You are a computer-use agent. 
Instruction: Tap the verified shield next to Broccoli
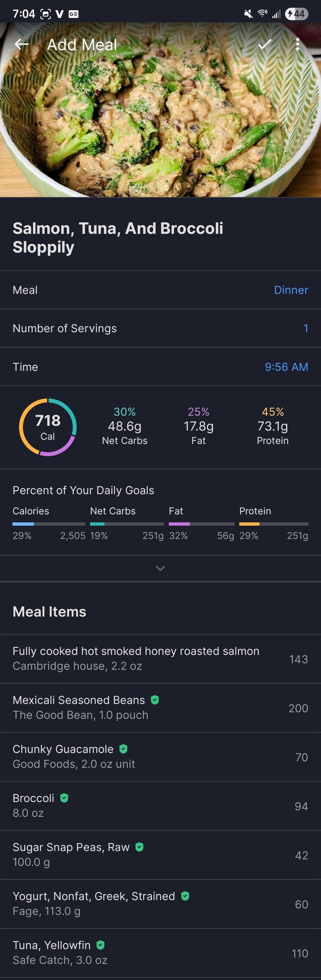click(x=64, y=798)
